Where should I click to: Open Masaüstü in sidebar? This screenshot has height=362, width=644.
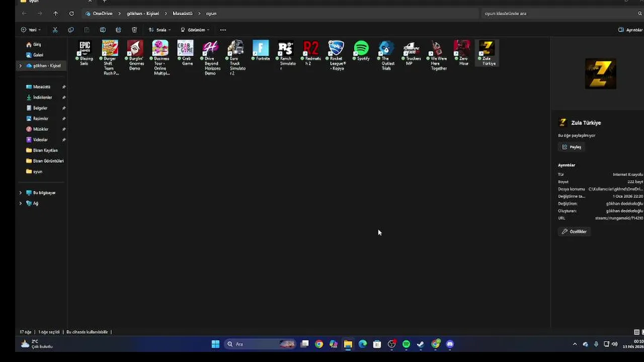42,87
